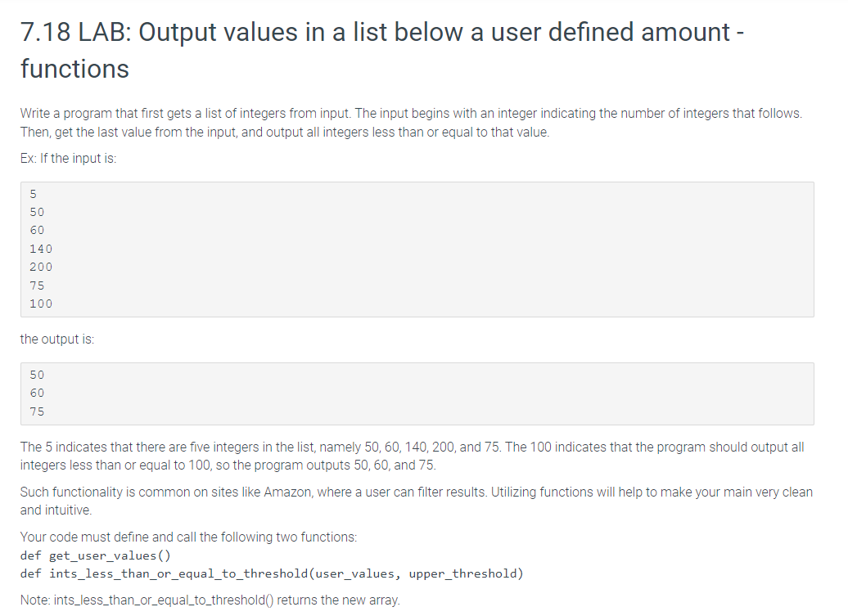This screenshot has width=848, height=616.
Task: Click the ints_less_than_or_equal_to_threshold function definition
Action: point(272,573)
